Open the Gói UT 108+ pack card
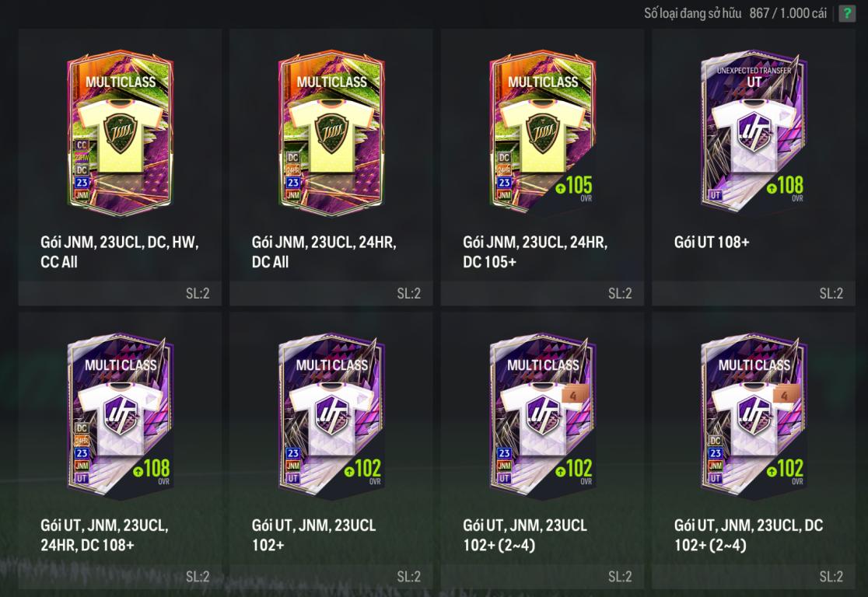 point(754,167)
